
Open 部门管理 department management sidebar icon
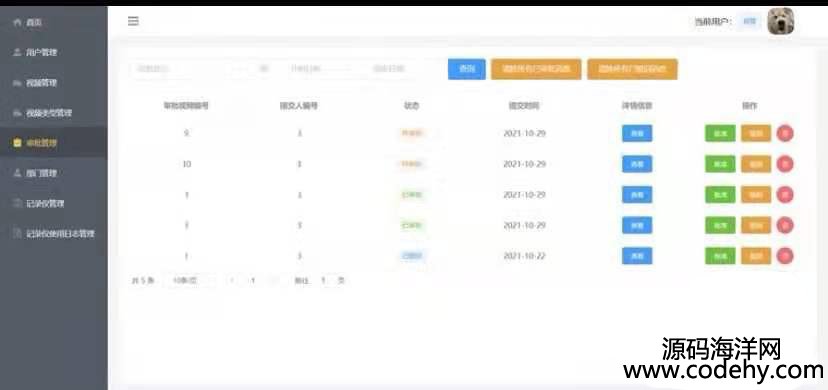click(x=17, y=173)
